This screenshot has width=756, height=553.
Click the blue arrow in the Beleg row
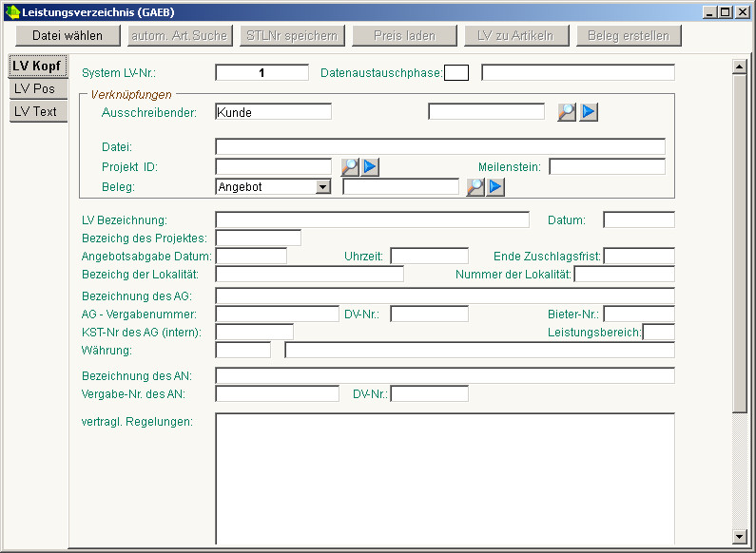click(x=495, y=187)
